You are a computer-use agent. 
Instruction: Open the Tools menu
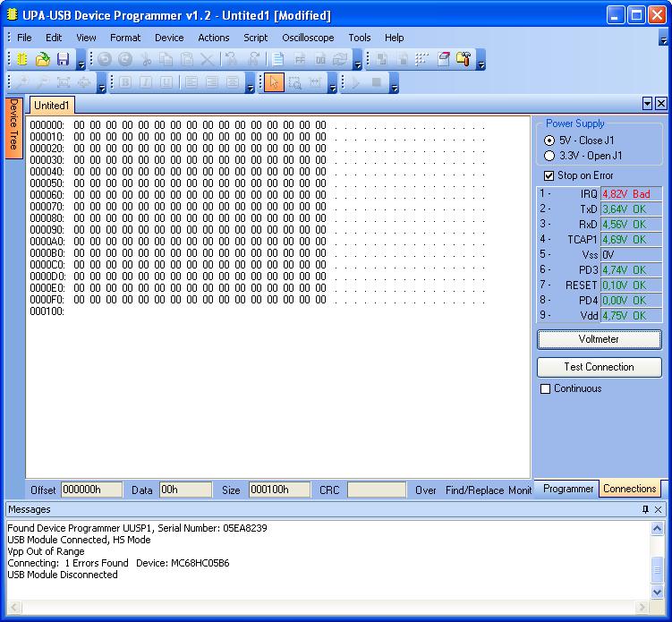pos(359,38)
